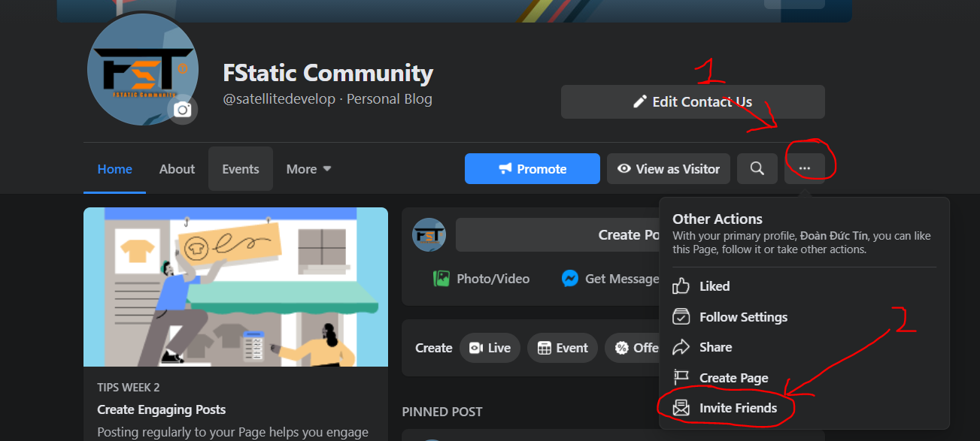Click the megaphone icon on Promote

505,169
